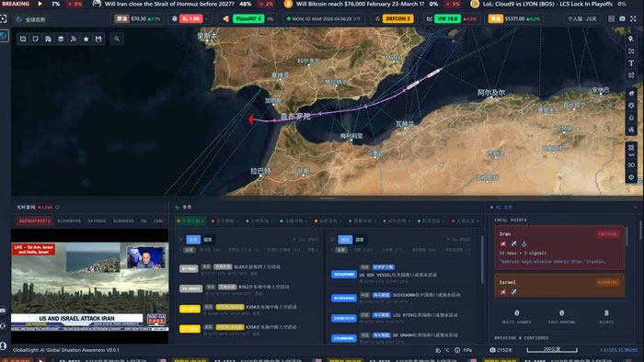This screenshot has height=362, width=644.
Task: Click the crude oil $70.30 price indicator
Action: pos(138,19)
